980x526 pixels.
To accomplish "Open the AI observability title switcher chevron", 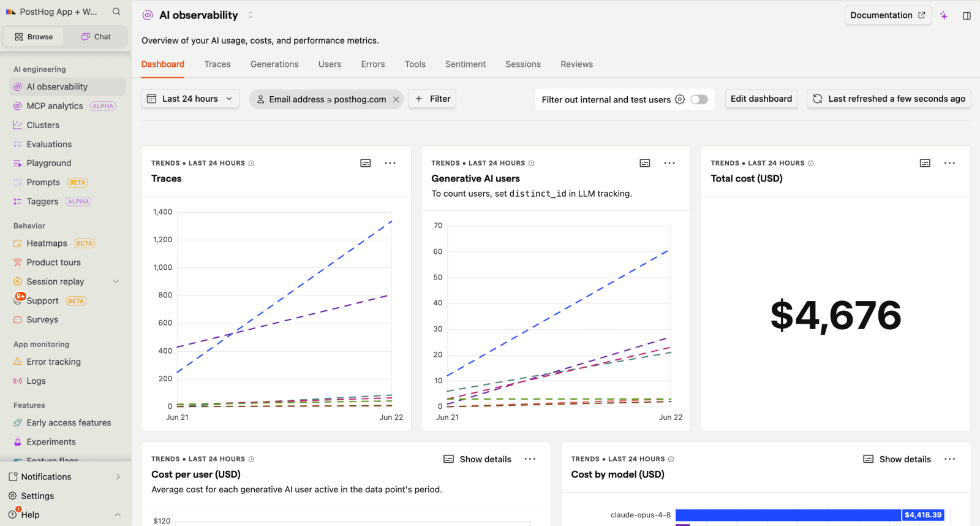I will click(251, 15).
